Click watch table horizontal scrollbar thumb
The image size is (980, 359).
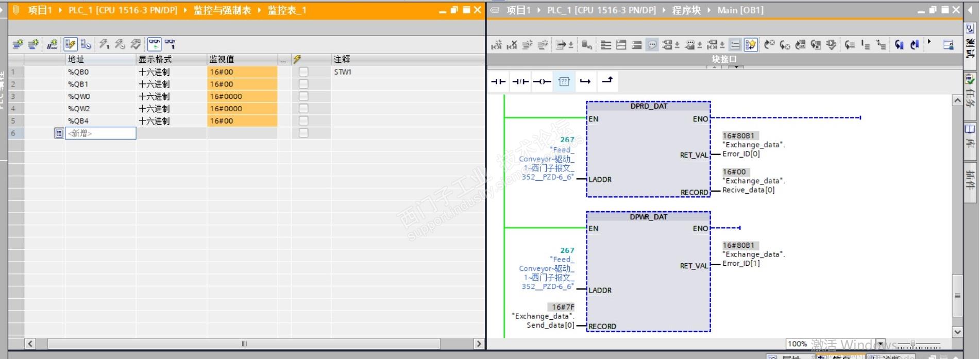pyautogui.click(x=244, y=344)
